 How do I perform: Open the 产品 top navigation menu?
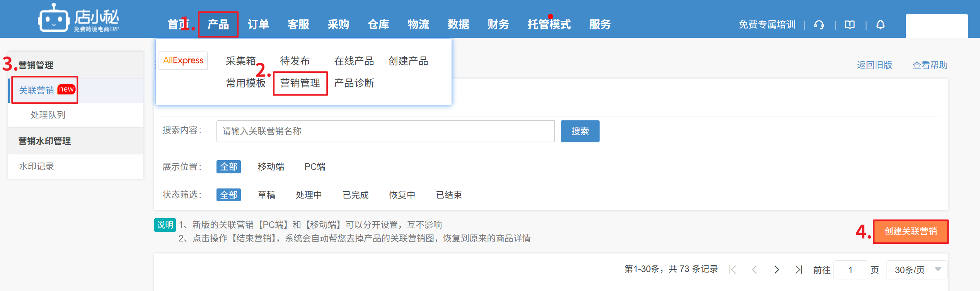(x=218, y=24)
